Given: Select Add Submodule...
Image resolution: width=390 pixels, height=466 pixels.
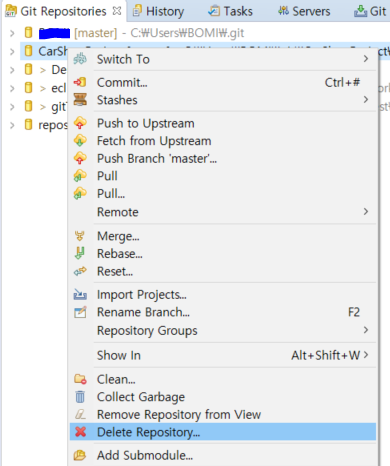Looking at the screenshot, I should pos(223,455).
